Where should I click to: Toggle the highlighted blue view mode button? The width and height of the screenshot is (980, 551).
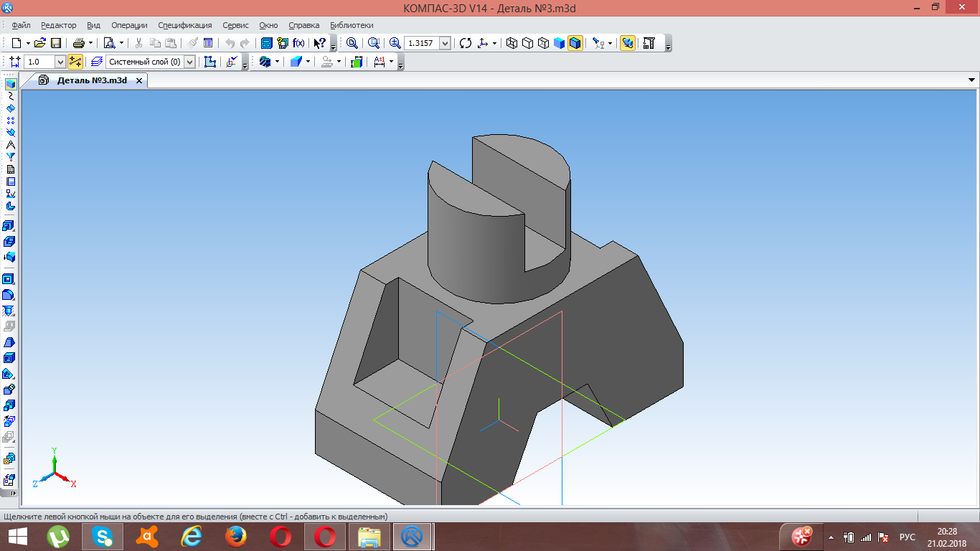(627, 43)
